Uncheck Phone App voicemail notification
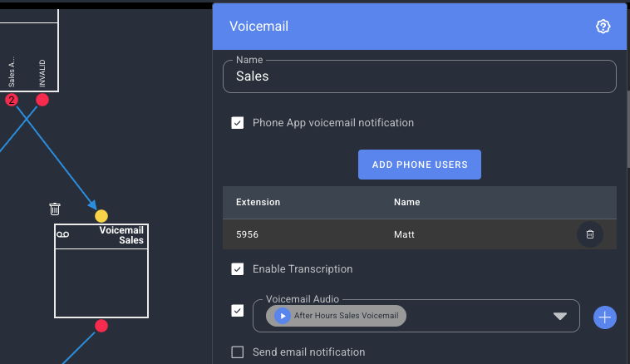 coord(238,123)
